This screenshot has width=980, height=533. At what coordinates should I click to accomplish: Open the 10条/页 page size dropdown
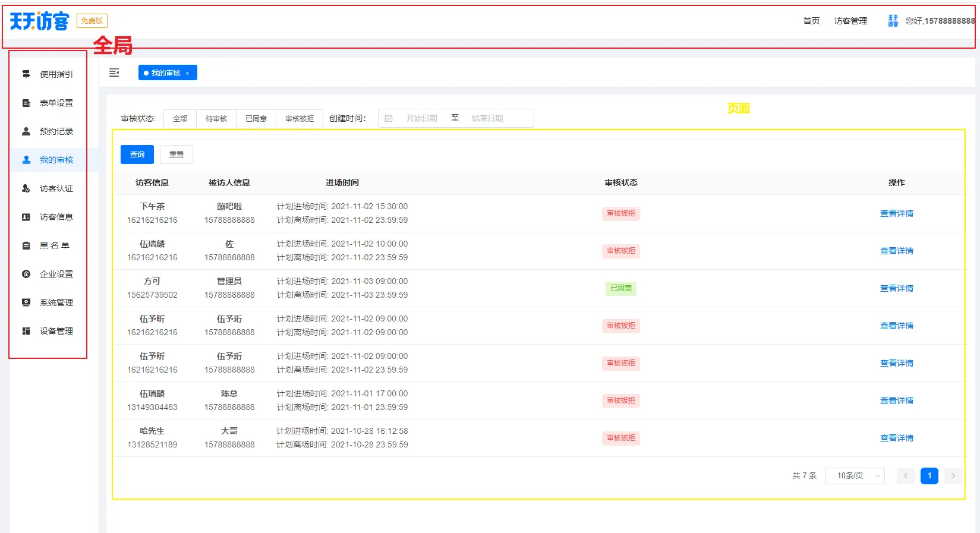coord(855,476)
